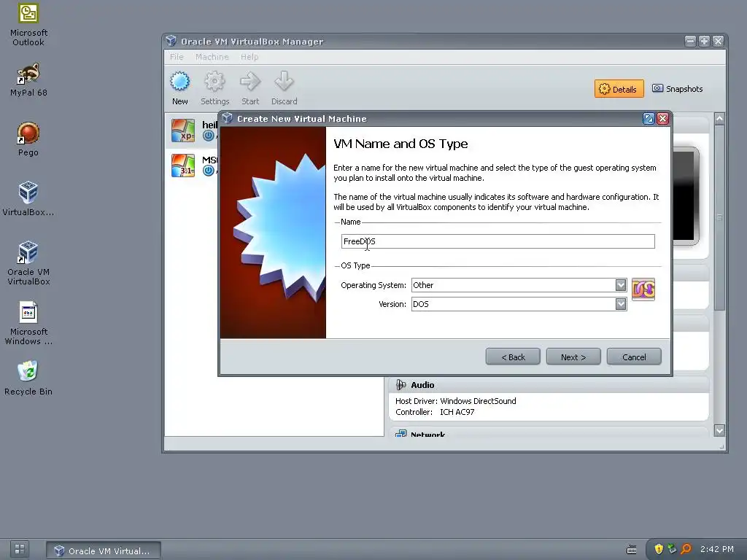Click details pane scrollbar up arrow
This screenshot has width=747, height=560.
click(x=719, y=118)
